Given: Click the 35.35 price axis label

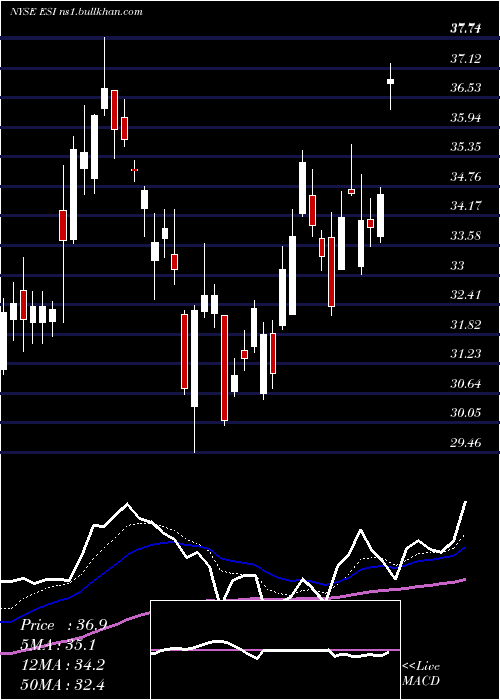Looking at the screenshot, I should click(466, 147).
